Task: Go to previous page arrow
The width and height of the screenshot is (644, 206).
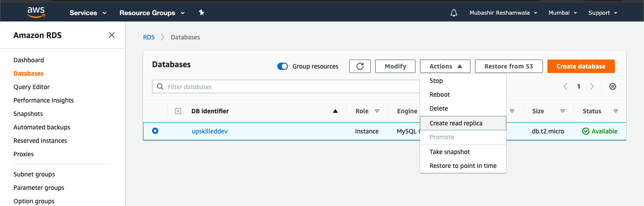Action: 565,86
